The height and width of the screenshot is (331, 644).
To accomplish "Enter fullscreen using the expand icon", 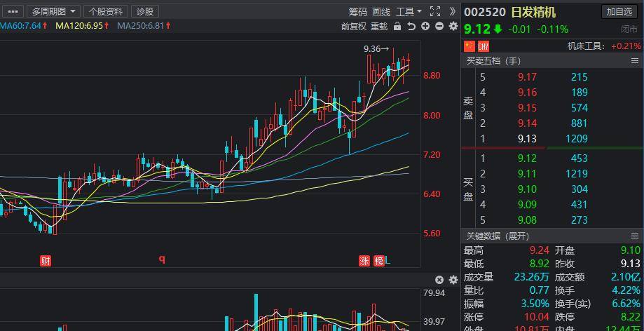I will tap(435, 11).
